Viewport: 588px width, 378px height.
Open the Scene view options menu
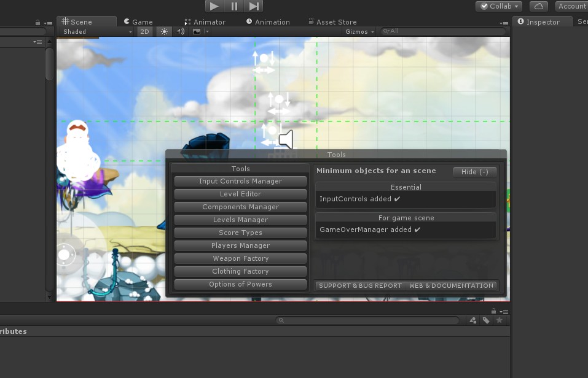click(504, 23)
